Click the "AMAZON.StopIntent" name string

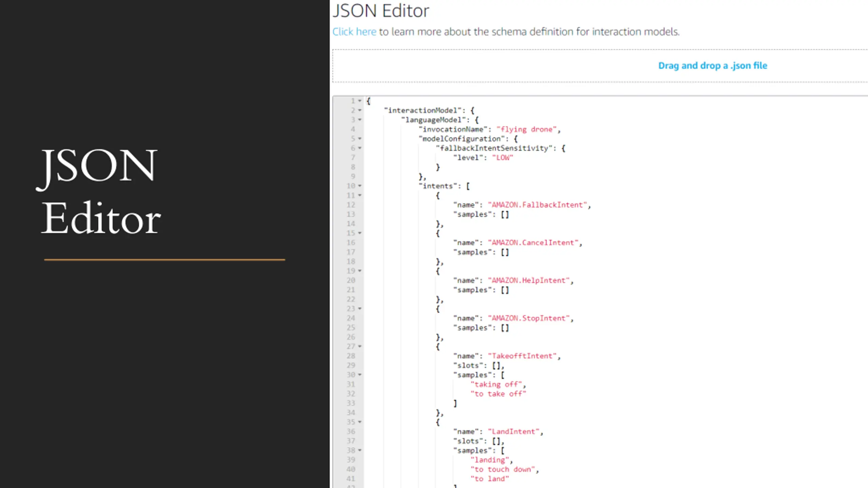point(529,318)
